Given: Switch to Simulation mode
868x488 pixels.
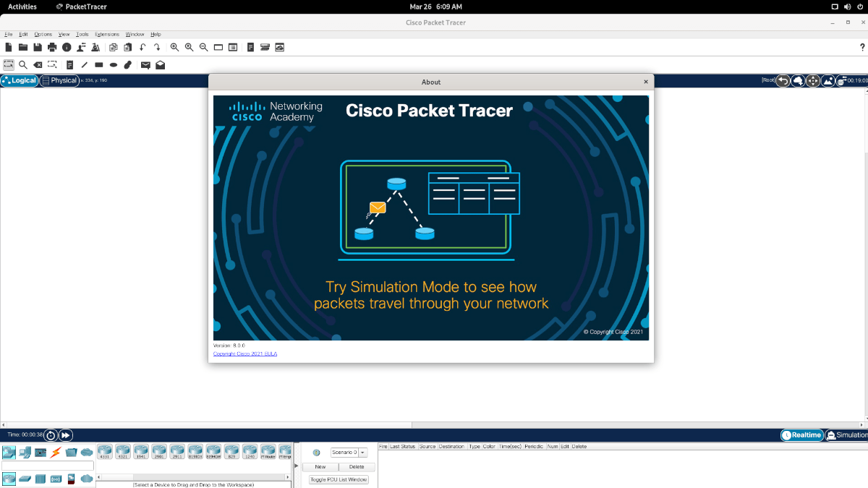Looking at the screenshot, I should click(846, 435).
